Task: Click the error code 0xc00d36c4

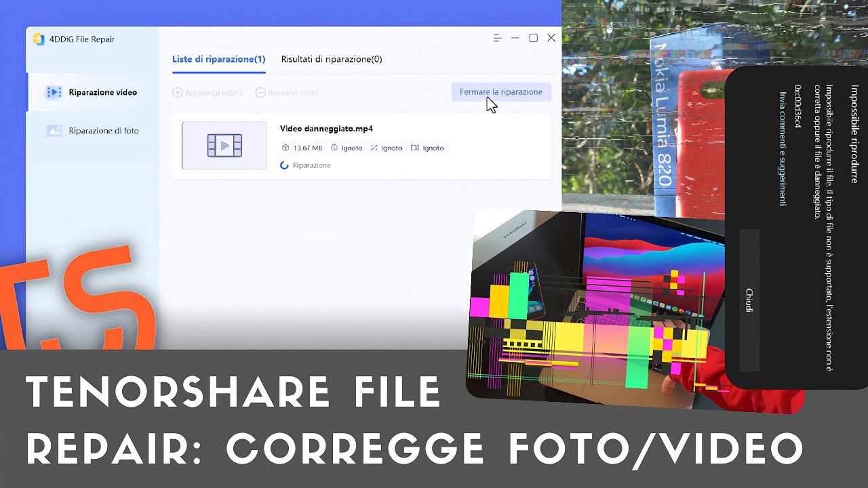Action: click(x=799, y=106)
